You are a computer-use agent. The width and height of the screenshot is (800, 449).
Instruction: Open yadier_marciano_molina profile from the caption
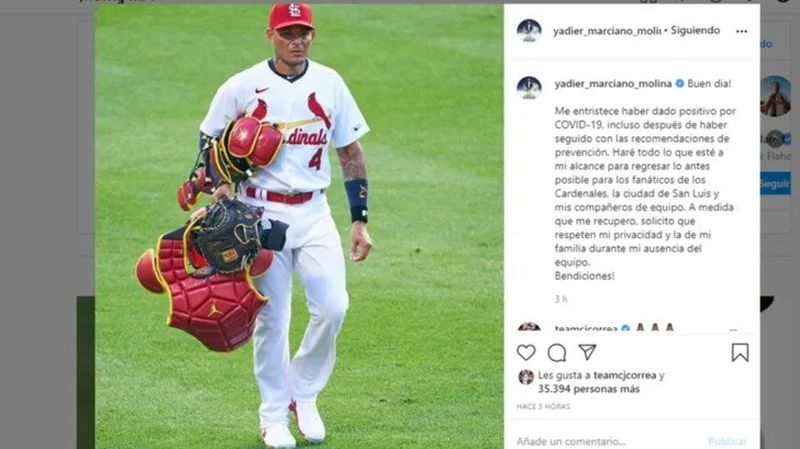(x=613, y=84)
